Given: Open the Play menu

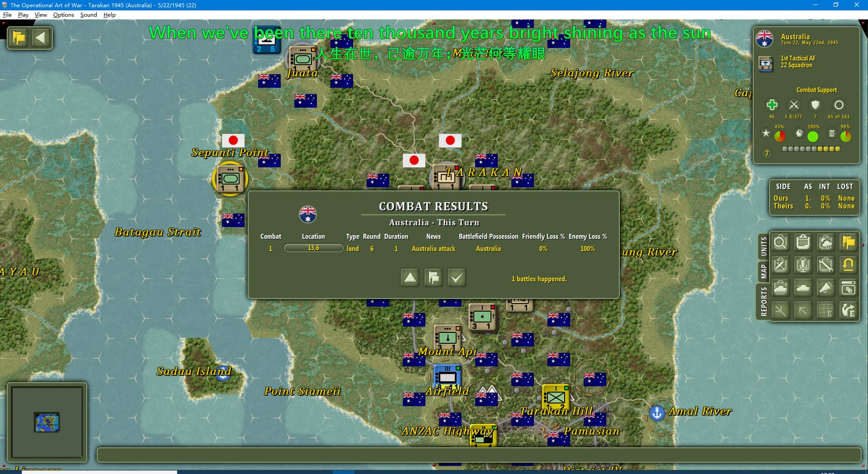Looking at the screenshot, I should pyautogui.click(x=23, y=15).
